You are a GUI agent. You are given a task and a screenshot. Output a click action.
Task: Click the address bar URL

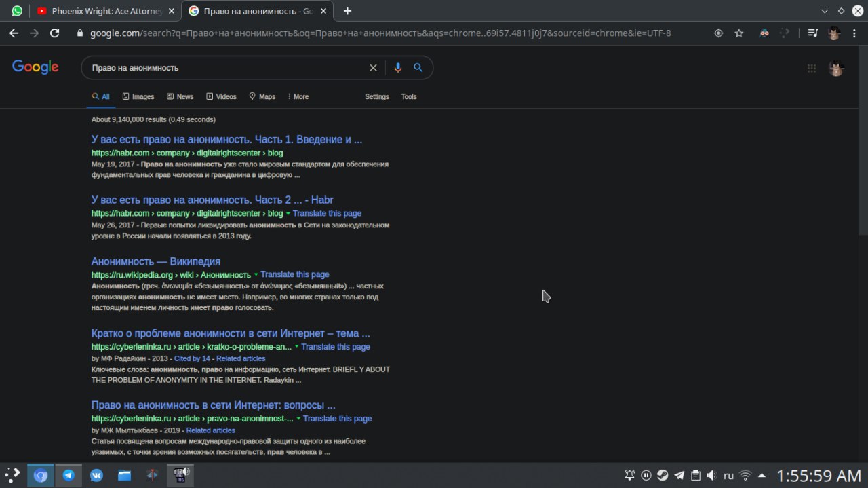tap(380, 33)
